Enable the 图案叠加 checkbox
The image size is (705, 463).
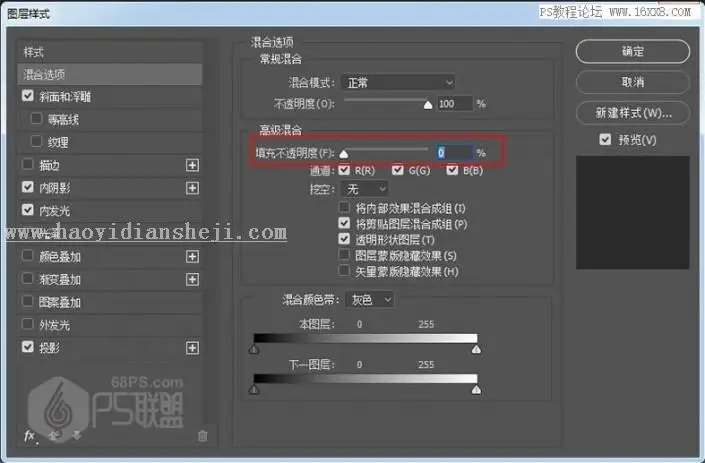pos(28,301)
